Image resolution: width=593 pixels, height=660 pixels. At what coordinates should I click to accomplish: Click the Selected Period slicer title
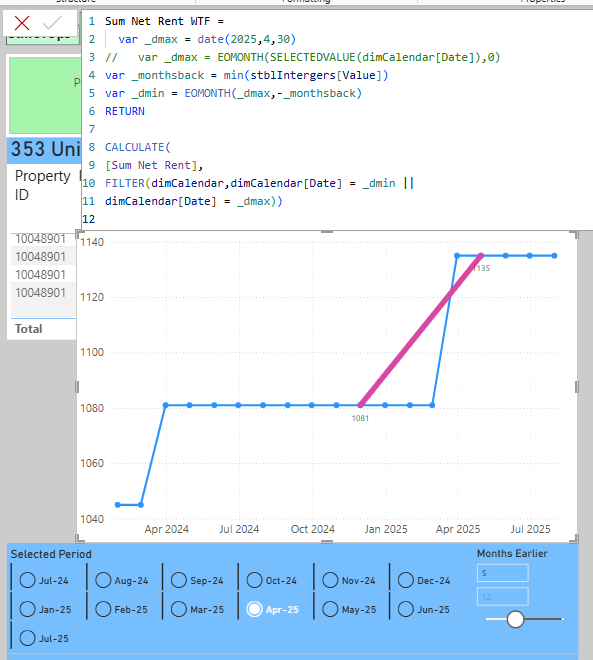(x=51, y=554)
